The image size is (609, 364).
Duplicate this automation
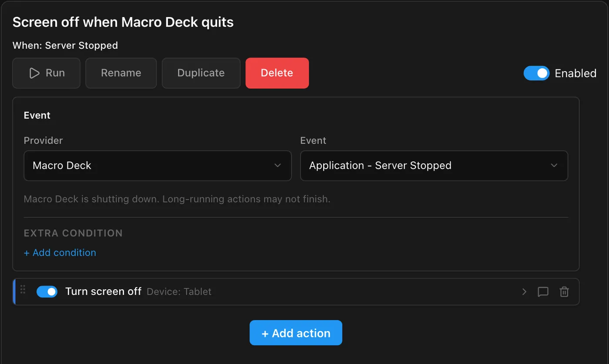point(201,73)
